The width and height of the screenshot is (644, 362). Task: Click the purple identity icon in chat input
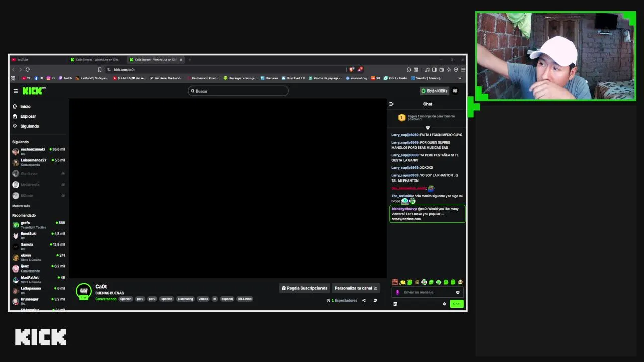click(x=397, y=292)
